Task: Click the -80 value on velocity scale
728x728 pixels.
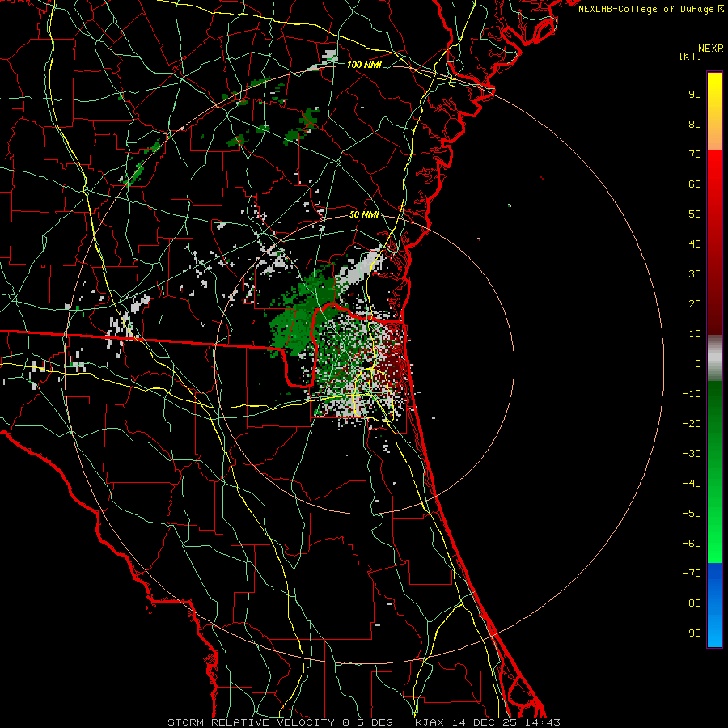Action: 692,603
